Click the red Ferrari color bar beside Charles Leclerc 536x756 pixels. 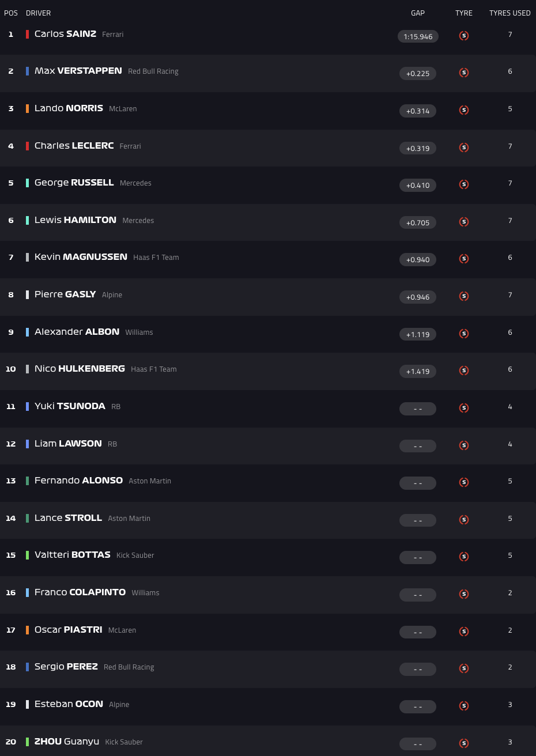pyautogui.click(x=27, y=146)
